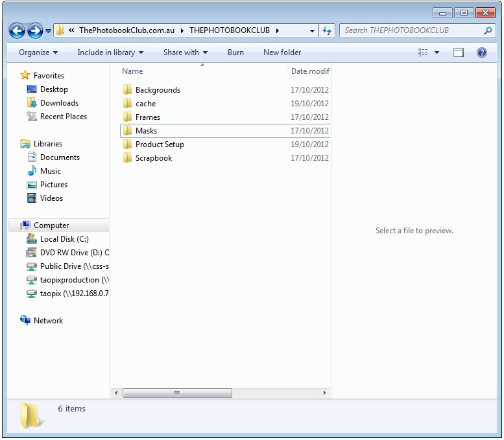Open Include in library menu

pos(110,52)
